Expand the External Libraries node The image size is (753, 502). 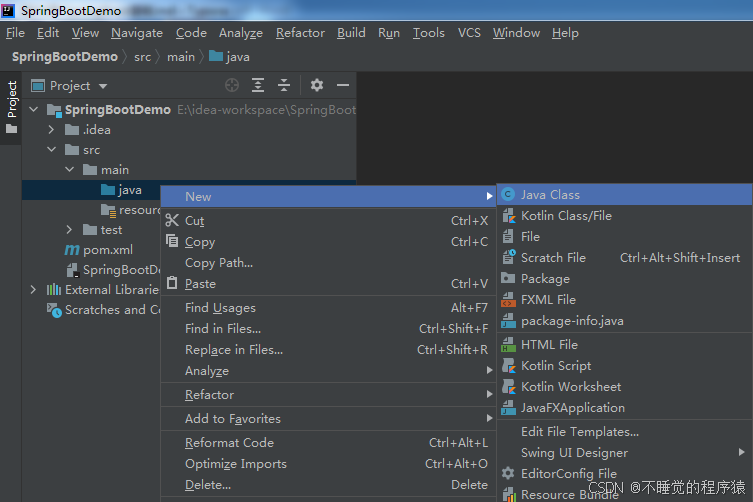(x=33, y=290)
